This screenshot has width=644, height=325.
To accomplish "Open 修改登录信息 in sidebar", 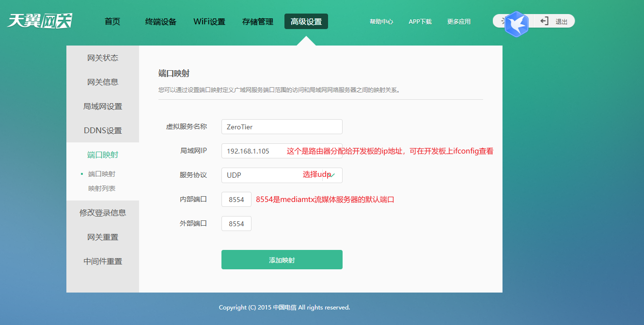I will [x=103, y=213].
